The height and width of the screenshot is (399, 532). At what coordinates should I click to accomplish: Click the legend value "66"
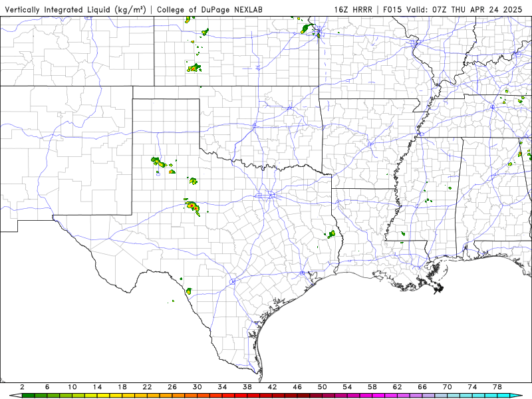tap(422, 387)
